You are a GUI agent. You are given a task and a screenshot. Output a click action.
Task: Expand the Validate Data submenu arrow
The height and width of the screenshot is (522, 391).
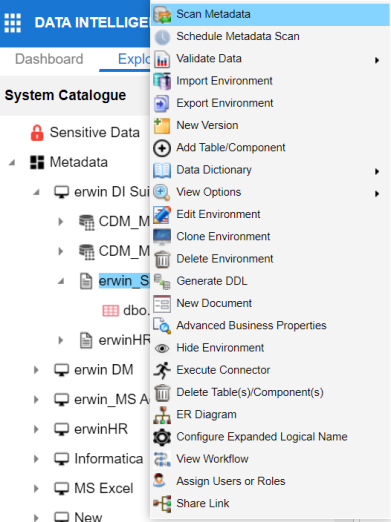(377, 60)
